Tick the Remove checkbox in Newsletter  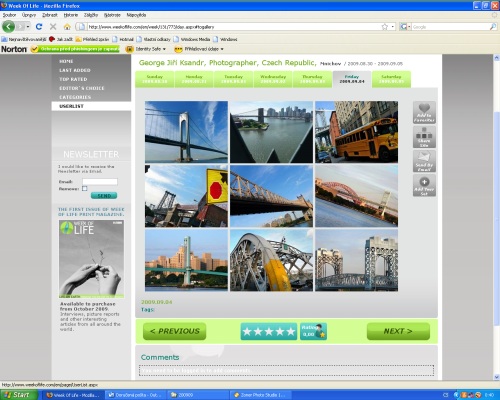[x=85, y=189]
